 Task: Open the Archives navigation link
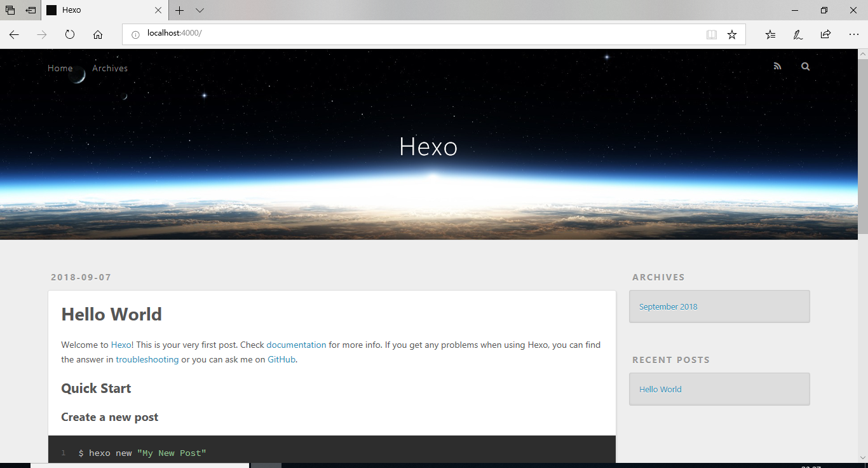[x=110, y=68]
